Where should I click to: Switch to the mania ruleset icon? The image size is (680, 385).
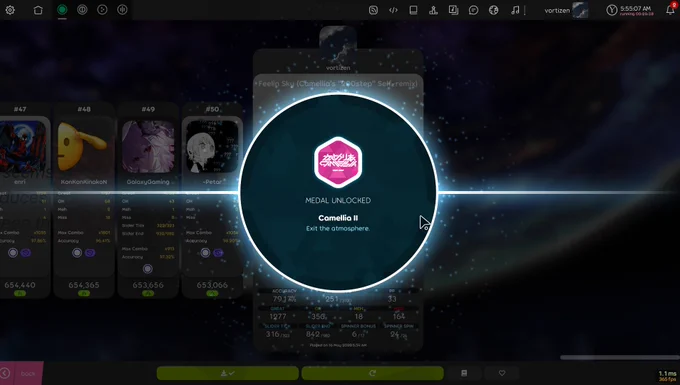coord(122,10)
